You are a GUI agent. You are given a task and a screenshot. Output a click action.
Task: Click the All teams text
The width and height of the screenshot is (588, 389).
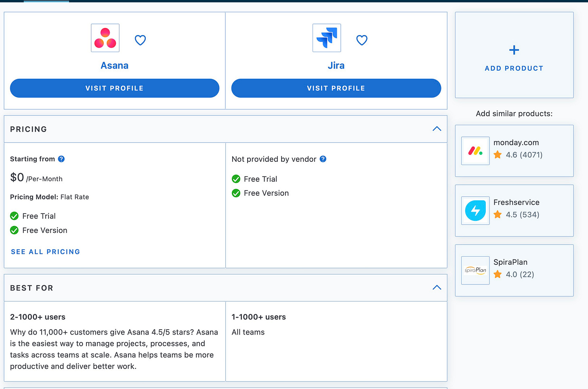coord(248,332)
